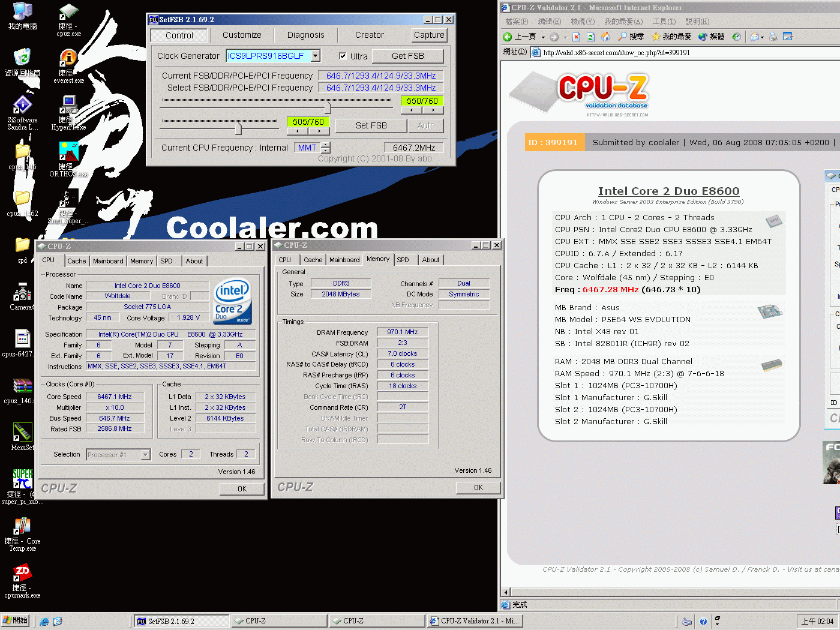Click the IE Forward arrow button

click(554, 37)
